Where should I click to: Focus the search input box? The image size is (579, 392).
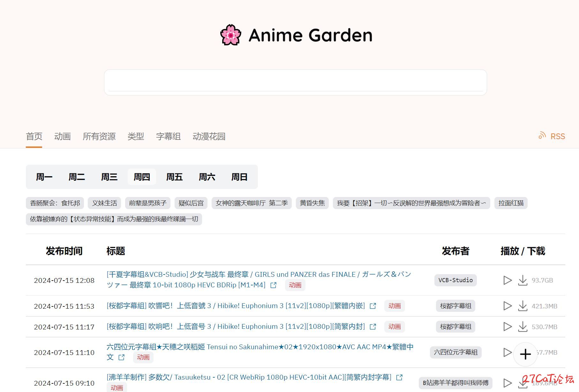296,82
